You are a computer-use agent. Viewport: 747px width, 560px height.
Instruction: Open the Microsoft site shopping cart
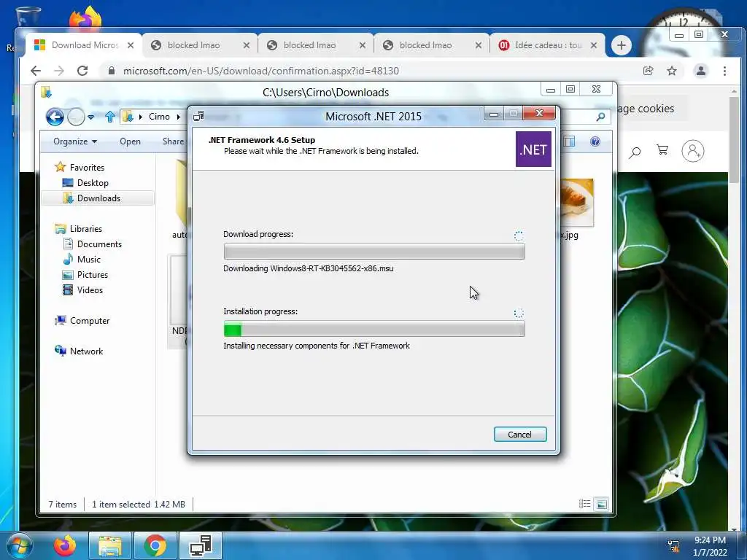[x=662, y=150]
